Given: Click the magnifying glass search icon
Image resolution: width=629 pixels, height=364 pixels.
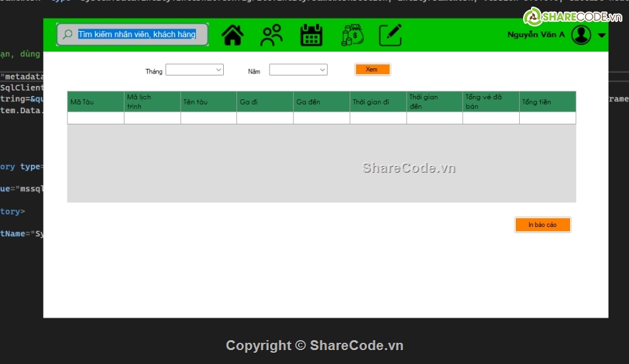Looking at the screenshot, I should 68,34.
